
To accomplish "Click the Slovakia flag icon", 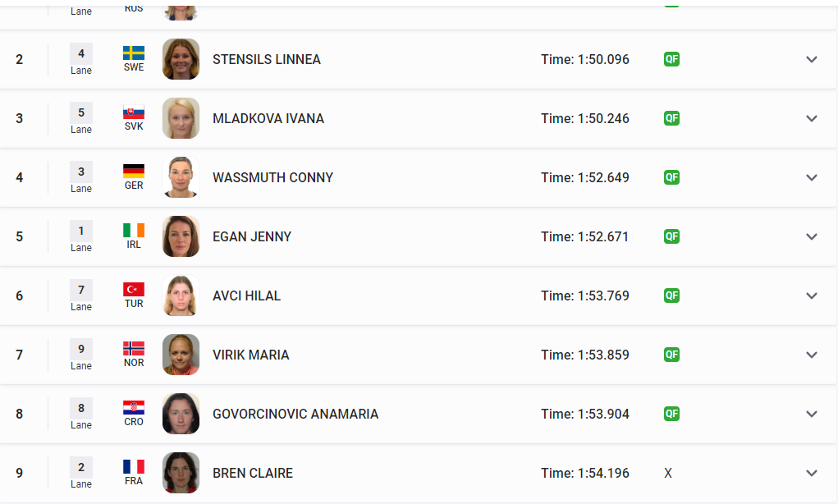I will point(134,112).
